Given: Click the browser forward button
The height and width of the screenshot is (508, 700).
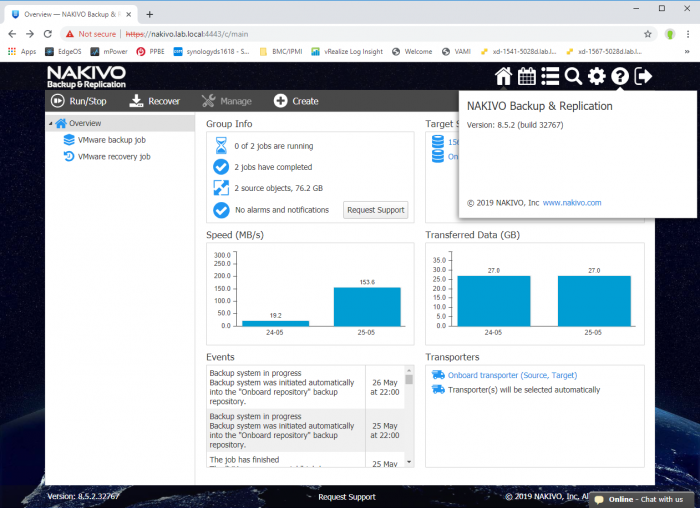Looking at the screenshot, I should 29,34.
